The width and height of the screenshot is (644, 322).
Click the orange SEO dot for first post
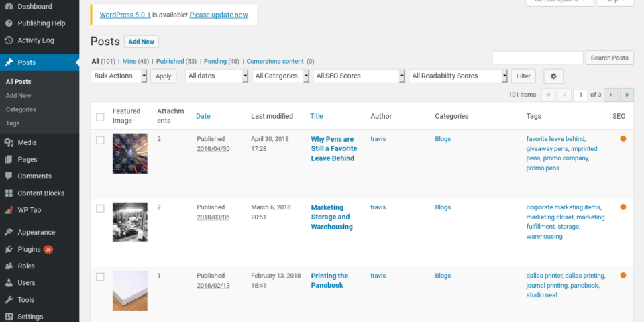pos(623,139)
